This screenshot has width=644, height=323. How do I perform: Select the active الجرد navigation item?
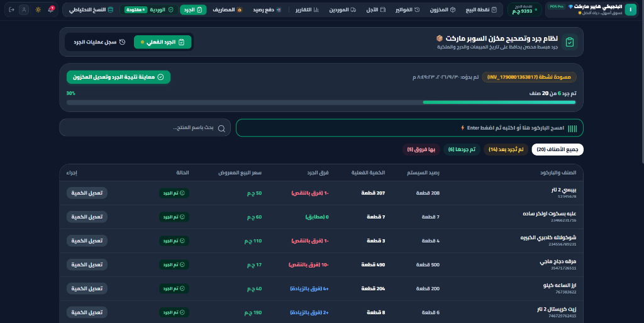pos(193,9)
